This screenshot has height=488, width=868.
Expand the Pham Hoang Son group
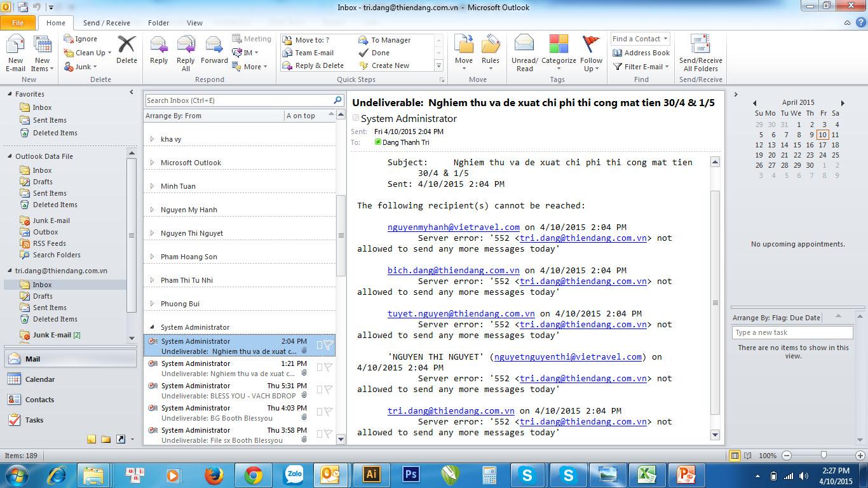point(152,257)
